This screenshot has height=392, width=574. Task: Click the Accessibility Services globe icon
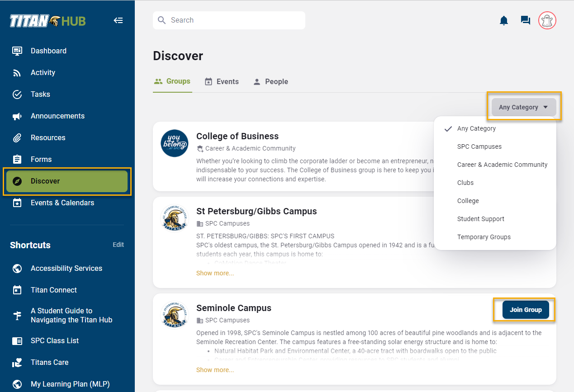click(17, 268)
